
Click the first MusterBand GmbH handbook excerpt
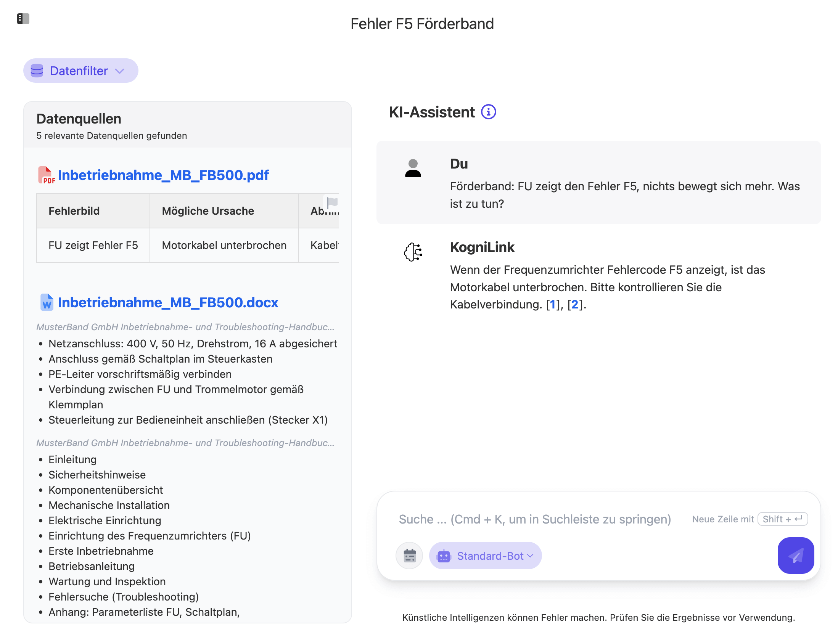pos(185,327)
